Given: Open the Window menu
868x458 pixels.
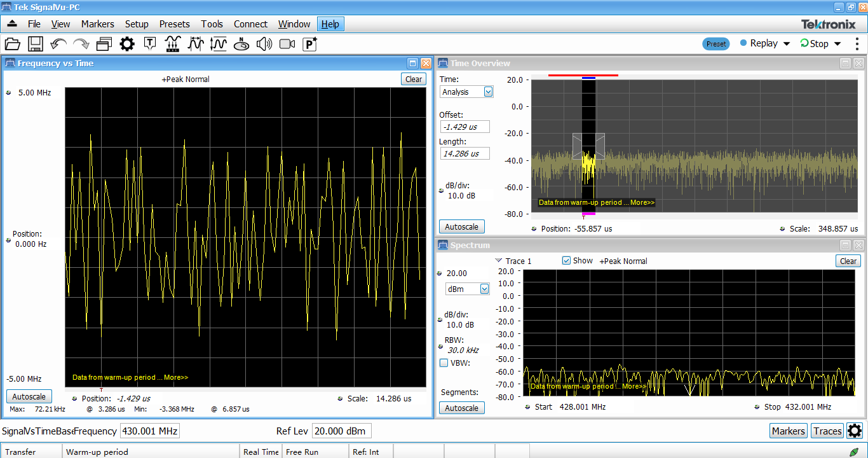Looking at the screenshot, I should pyautogui.click(x=294, y=24).
